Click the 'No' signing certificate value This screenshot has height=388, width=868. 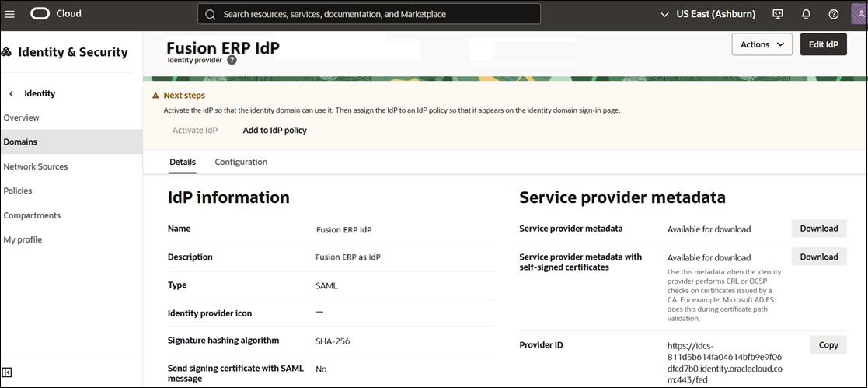[x=322, y=369]
